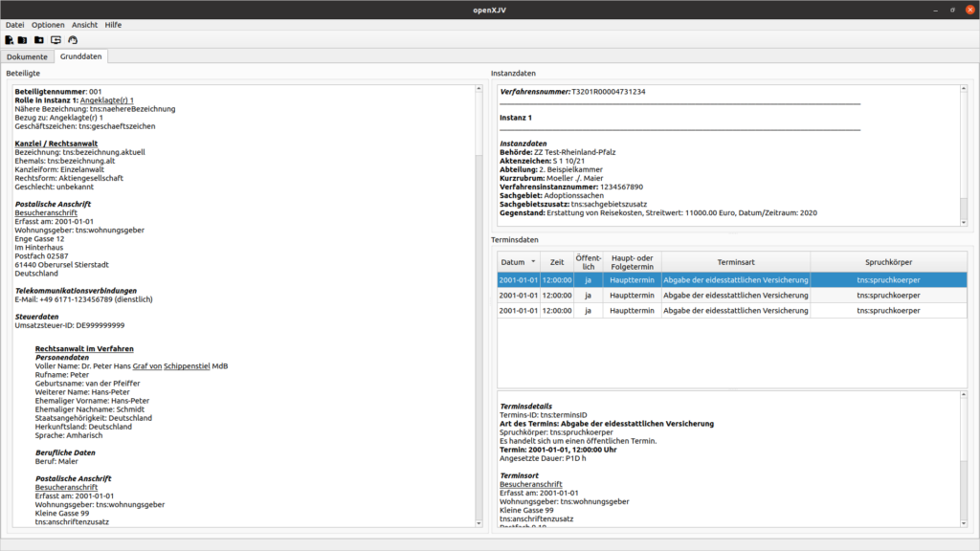Switch to the Dokumente tab
This screenshot has width=980, height=551.
pyautogui.click(x=27, y=56)
